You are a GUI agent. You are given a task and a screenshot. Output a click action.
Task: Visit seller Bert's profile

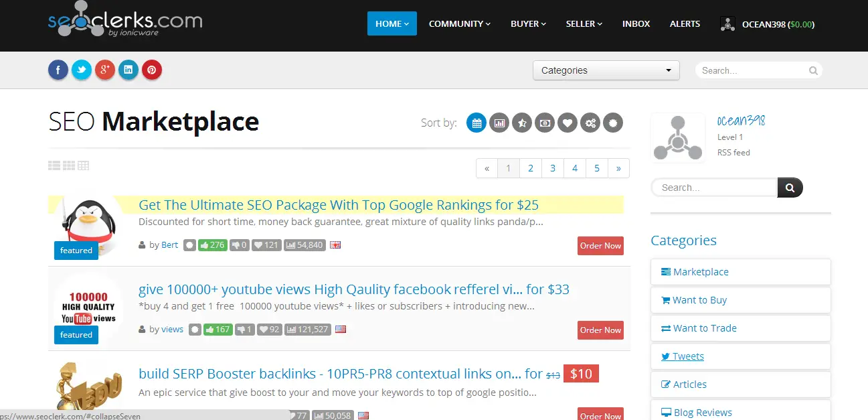tap(170, 245)
